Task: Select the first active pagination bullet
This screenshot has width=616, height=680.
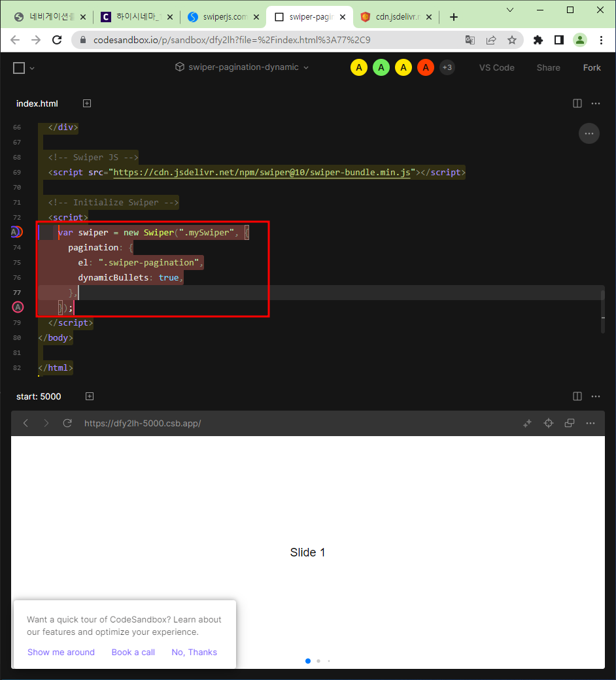Action: point(308,661)
